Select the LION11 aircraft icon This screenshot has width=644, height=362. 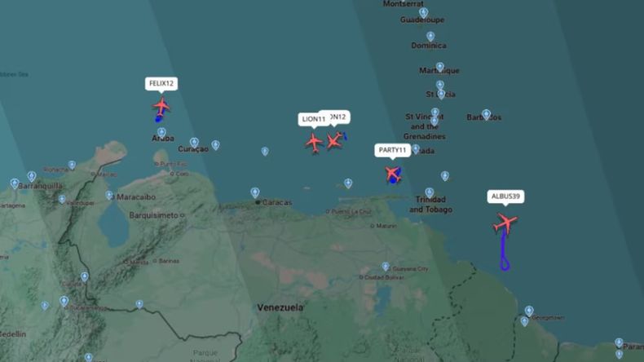point(314,143)
